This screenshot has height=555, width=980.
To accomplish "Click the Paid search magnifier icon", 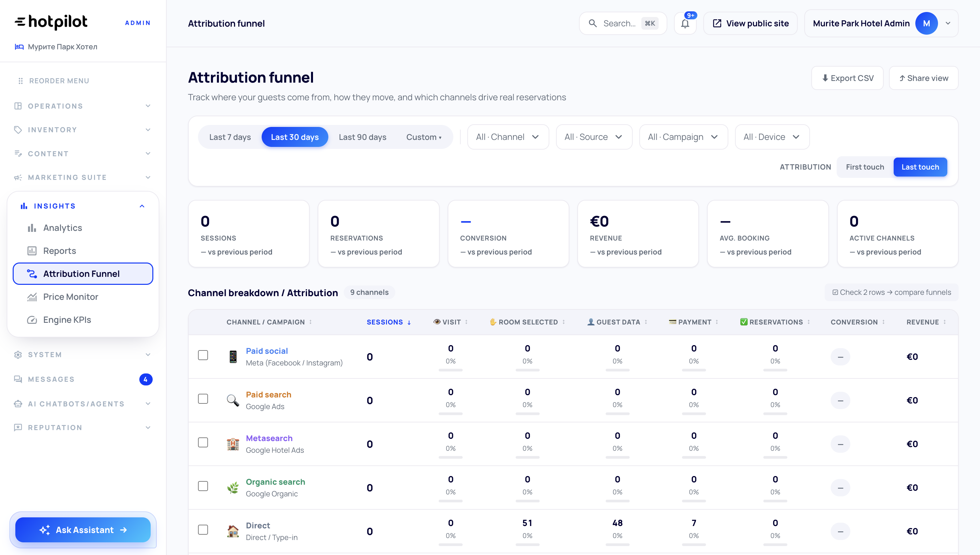I will [x=233, y=400].
